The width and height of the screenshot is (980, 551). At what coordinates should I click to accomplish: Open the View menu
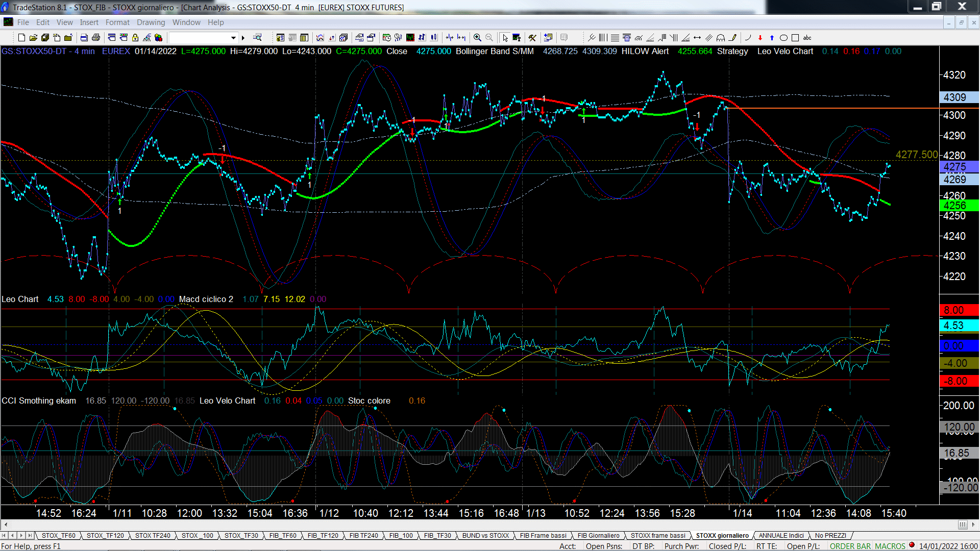tap(64, 22)
